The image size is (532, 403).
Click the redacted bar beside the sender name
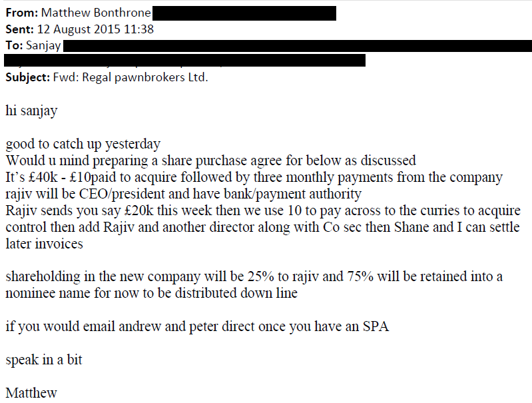coord(244,13)
